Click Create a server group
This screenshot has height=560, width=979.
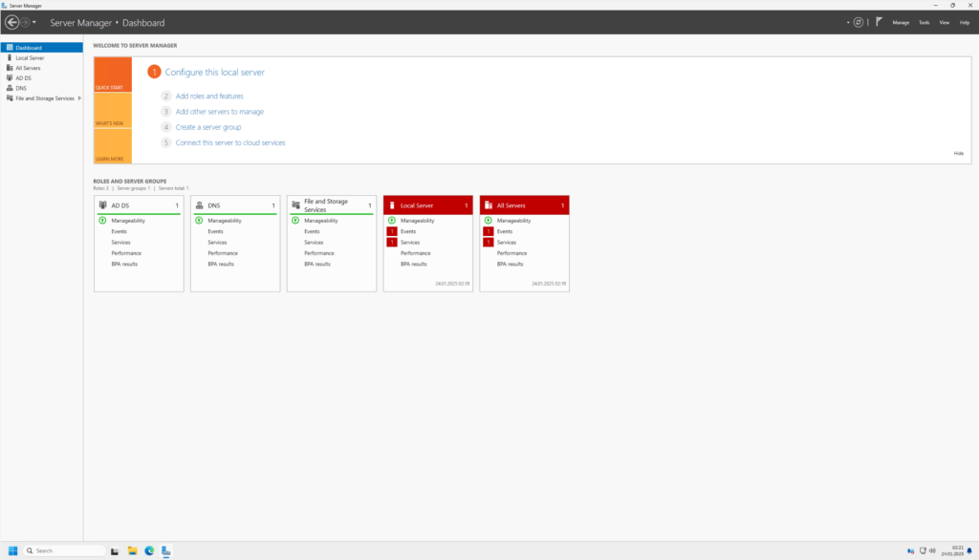[x=207, y=127]
